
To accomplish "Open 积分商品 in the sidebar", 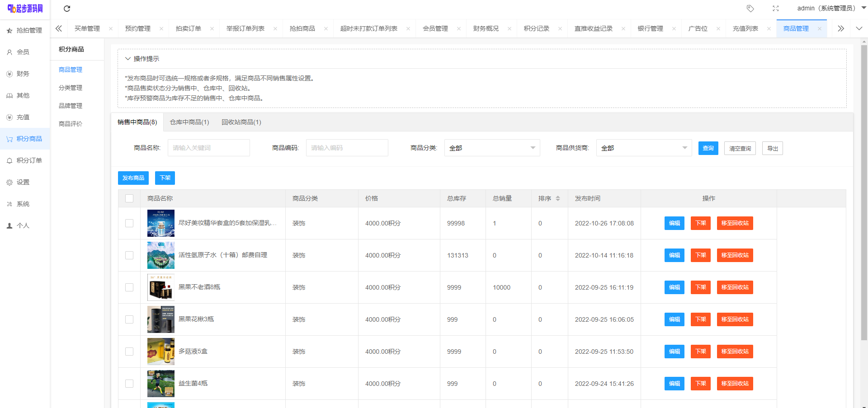I will [x=25, y=139].
